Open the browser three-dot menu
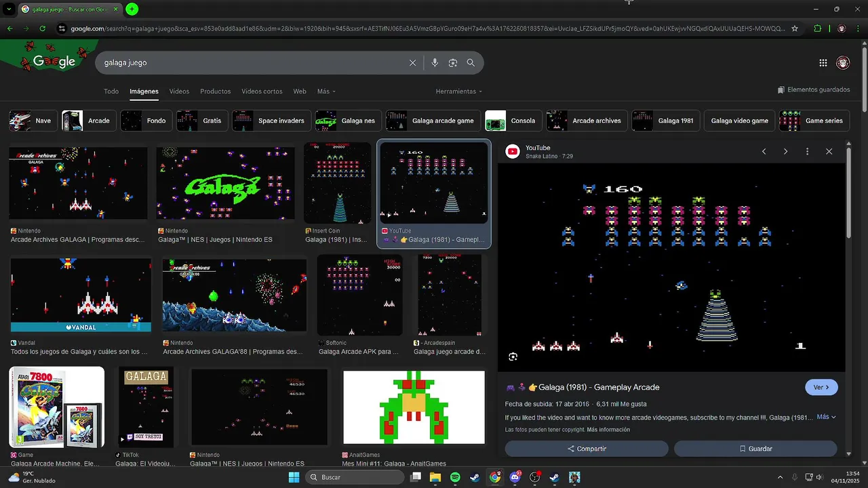This screenshot has height=488, width=868. coord(858,28)
